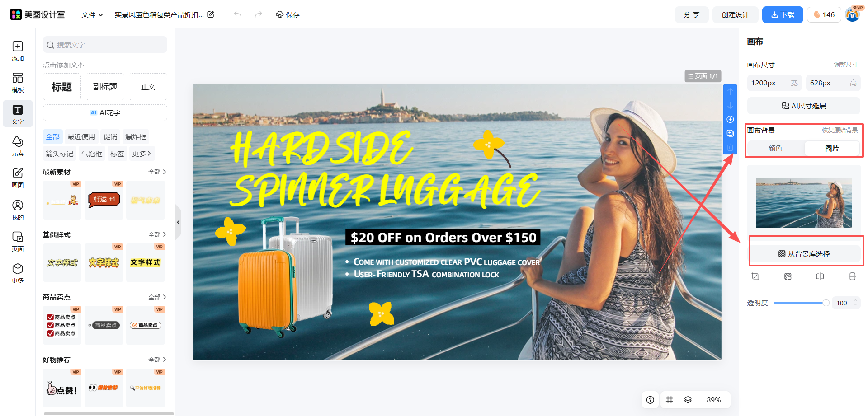Click 从背景库选择 button
Image resolution: width=868 pixels, height=416 pixels.
pos(804,254)
